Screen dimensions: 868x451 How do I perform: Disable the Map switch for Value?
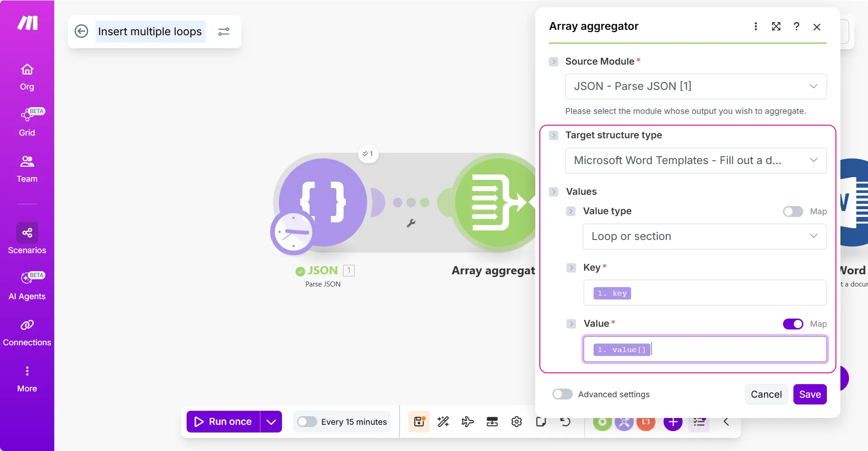tap(793, 324)
